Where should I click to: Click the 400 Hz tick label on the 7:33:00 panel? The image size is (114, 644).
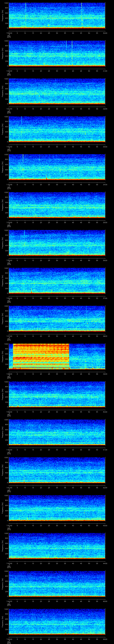[7, 169]
